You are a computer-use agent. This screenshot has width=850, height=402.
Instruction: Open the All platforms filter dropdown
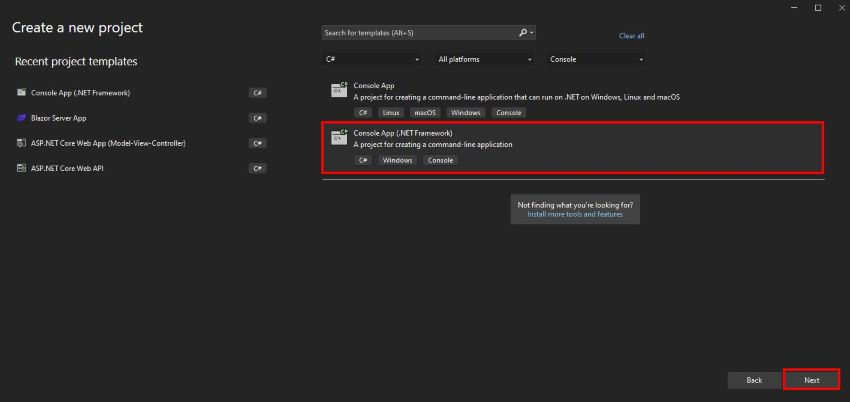pos(485,60)
